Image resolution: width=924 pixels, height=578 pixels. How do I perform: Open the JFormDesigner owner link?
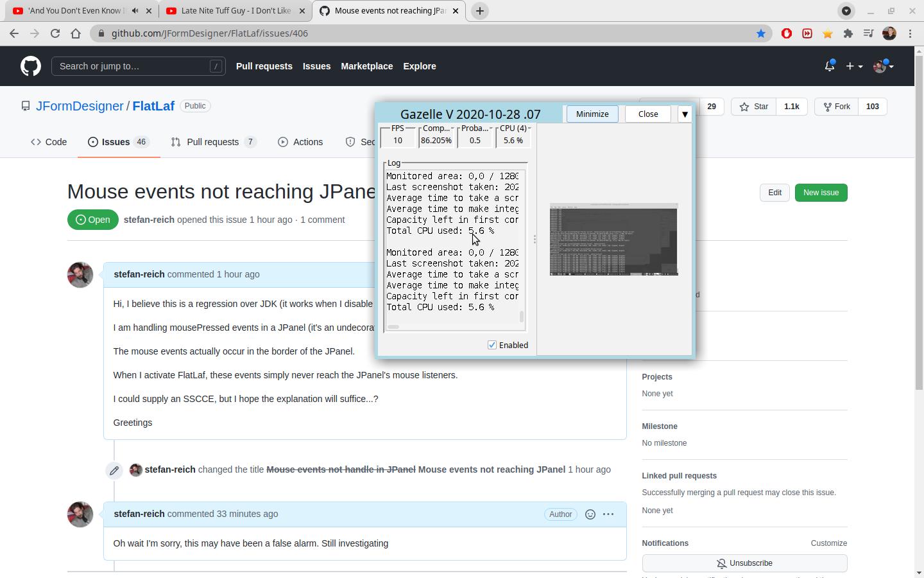[80, 106]
